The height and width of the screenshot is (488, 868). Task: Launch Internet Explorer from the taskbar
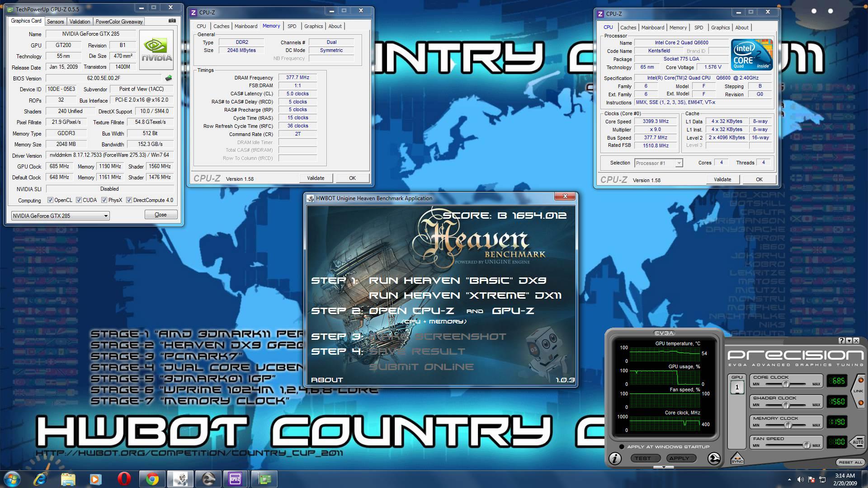41,479
